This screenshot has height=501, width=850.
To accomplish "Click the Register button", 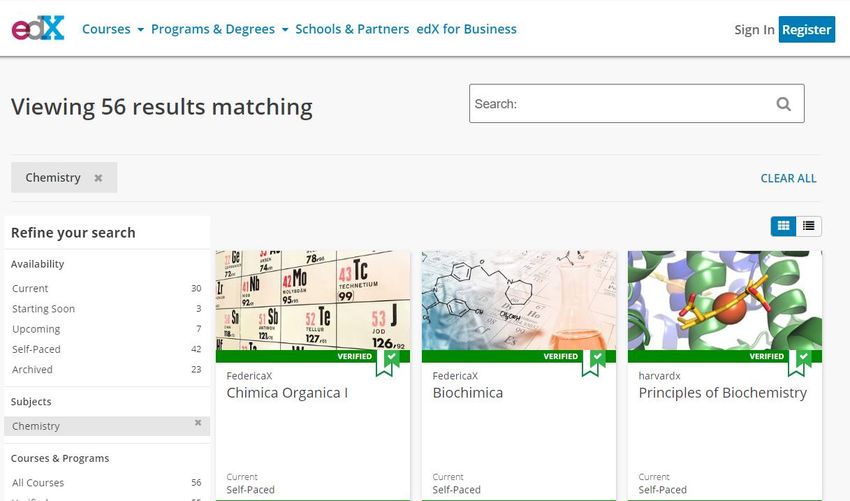I will 807,29.
